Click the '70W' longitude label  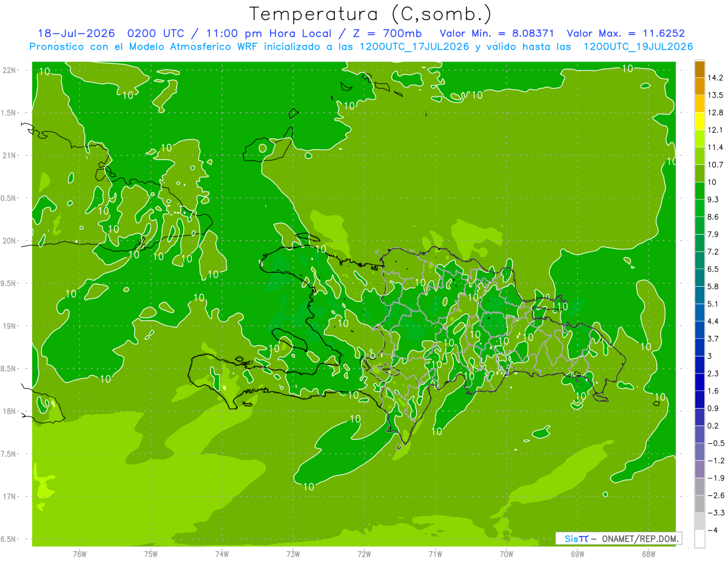pyautogui.click(x=507, y=554)
